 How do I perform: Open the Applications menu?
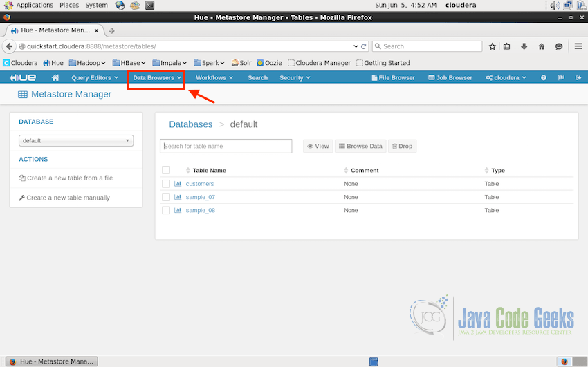(35, 6)
